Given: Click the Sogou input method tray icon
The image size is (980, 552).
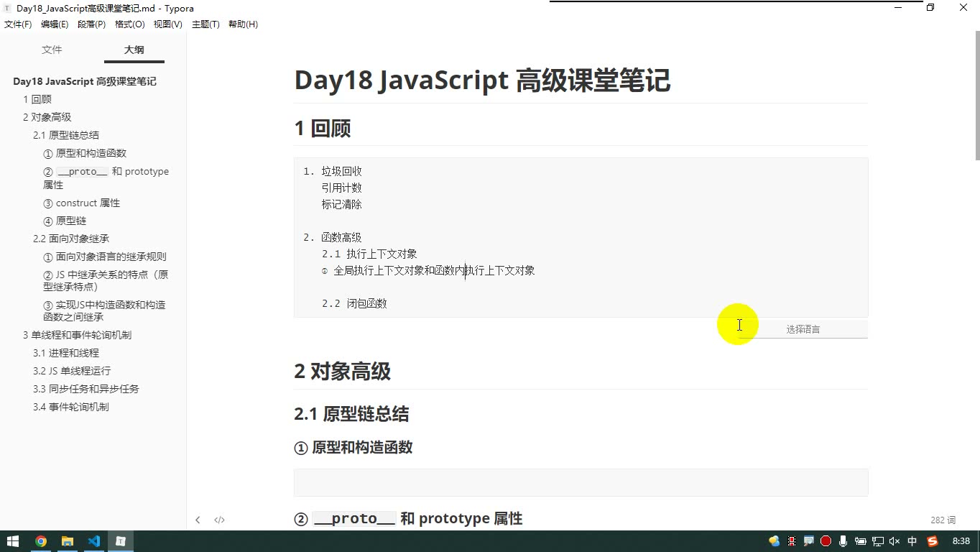Looking at the screenshot, I should coord(933,541).
